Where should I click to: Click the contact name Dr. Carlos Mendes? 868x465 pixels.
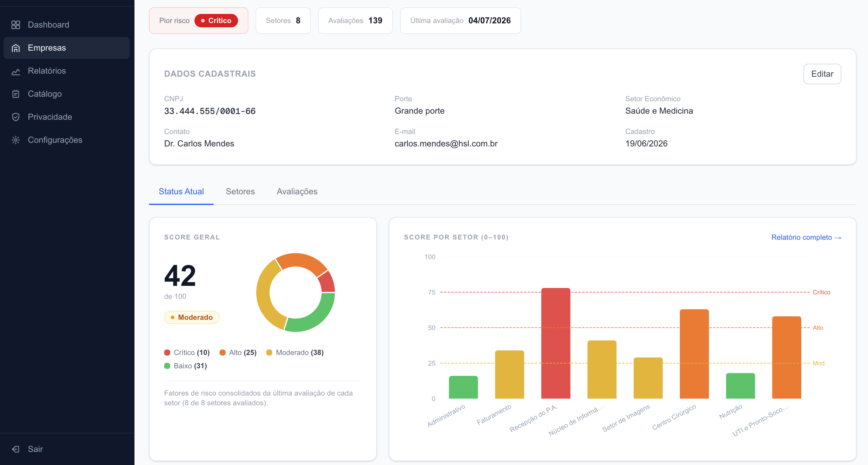(199, 144)
